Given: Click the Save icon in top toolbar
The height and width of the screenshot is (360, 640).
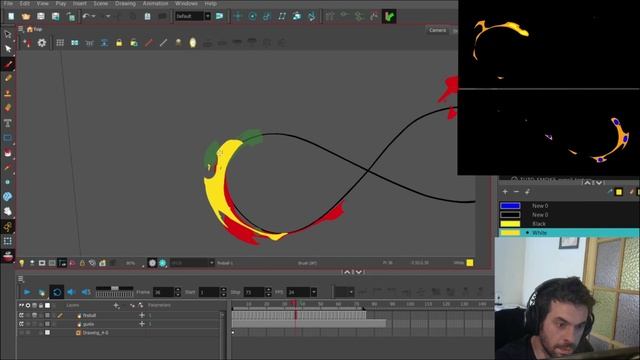Looking at the screenshot, I should click(40, 16).
